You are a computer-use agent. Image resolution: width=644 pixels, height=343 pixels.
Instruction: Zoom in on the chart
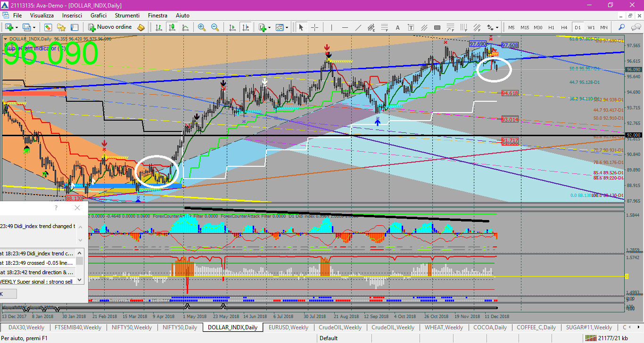pyautogui.click(x=202, y=27)
